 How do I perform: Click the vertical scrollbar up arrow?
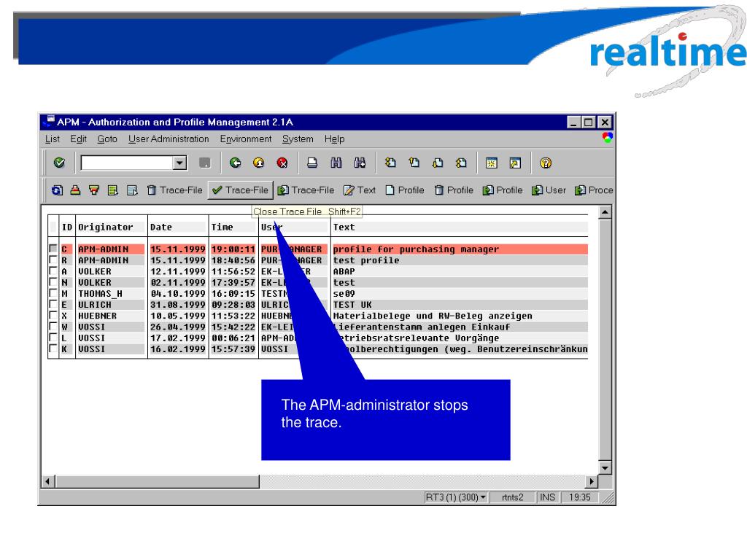click(605, 211)
